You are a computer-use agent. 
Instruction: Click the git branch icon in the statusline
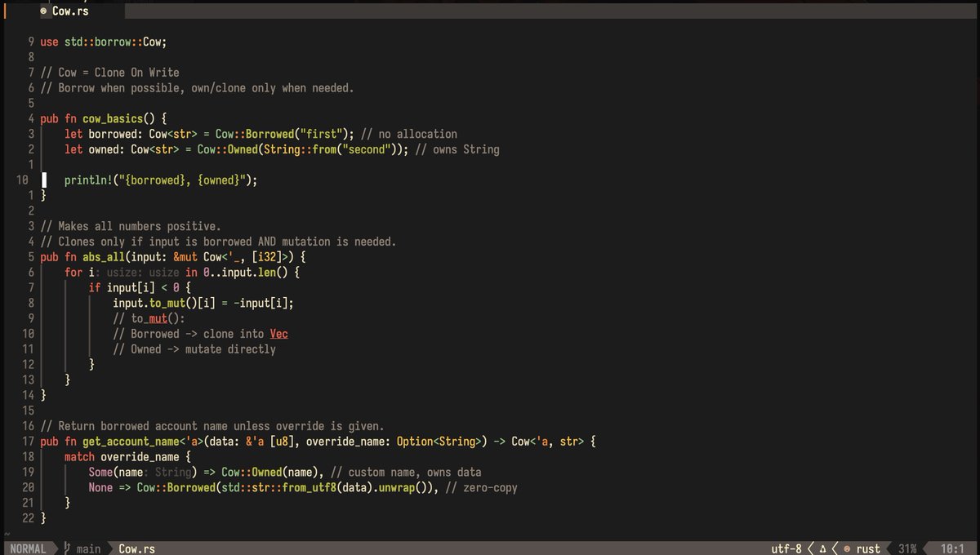pos(67,548)
